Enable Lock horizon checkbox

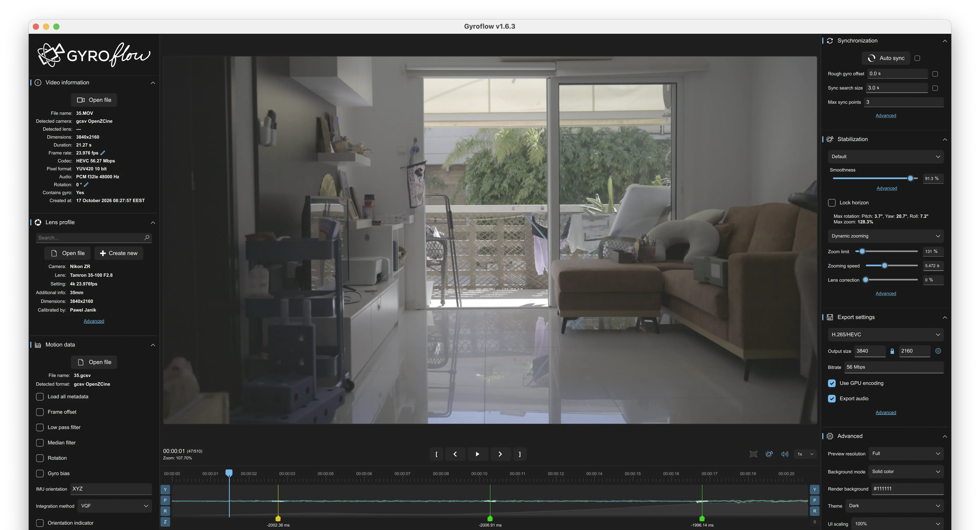[832, 203]
